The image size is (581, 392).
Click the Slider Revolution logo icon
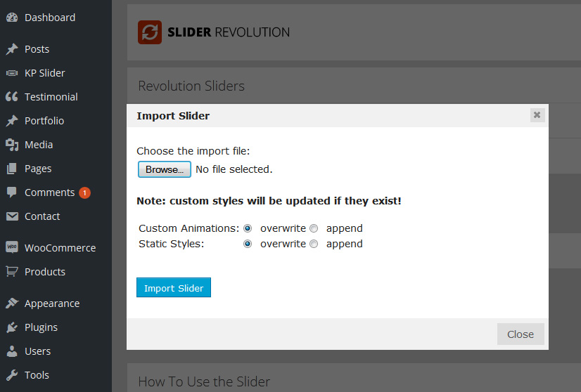[150, 32]
